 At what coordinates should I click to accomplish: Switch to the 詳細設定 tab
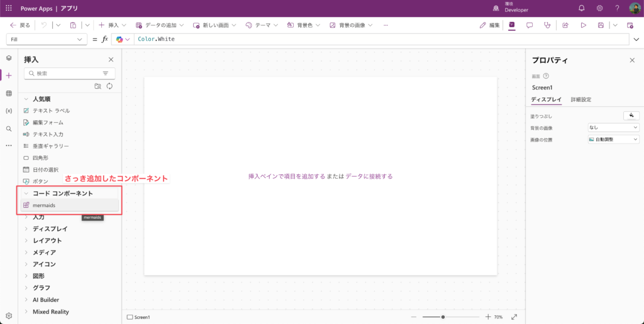coord(580,99)
